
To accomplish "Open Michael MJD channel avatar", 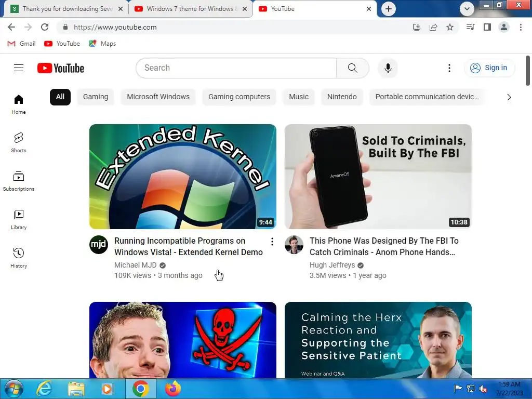I will click(99, 244).
